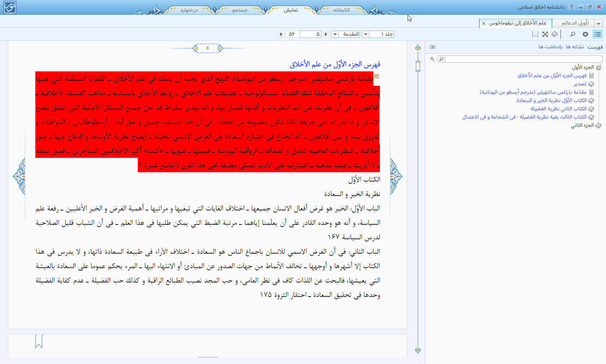Screen dimensions: 606x364
Task: Open the فهرست sidebar tab
Action: [595, 47]
